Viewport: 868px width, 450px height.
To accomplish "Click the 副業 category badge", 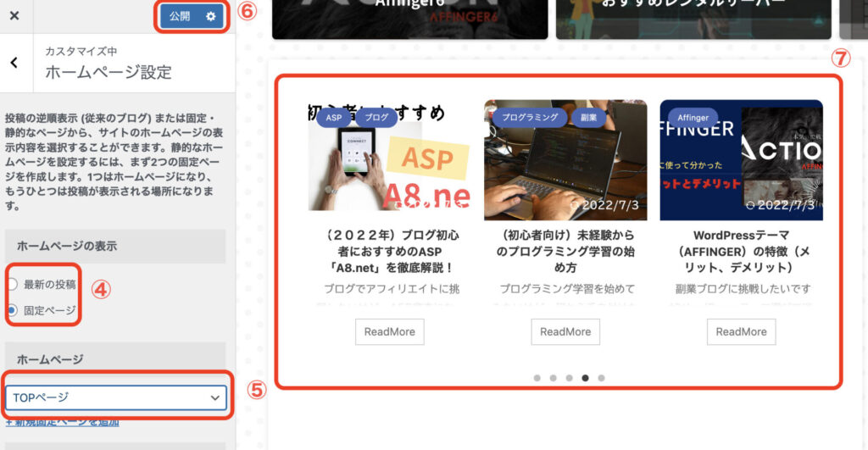I will click(588, 118).
